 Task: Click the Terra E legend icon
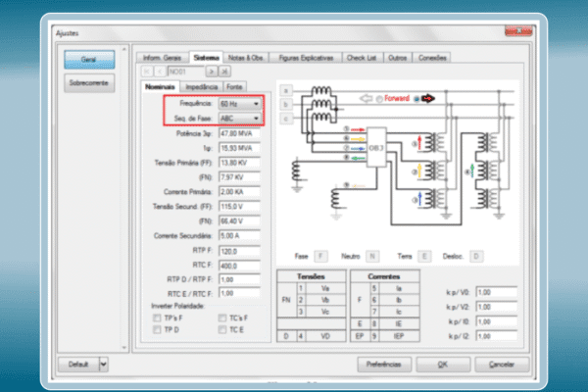click(423, 255)
